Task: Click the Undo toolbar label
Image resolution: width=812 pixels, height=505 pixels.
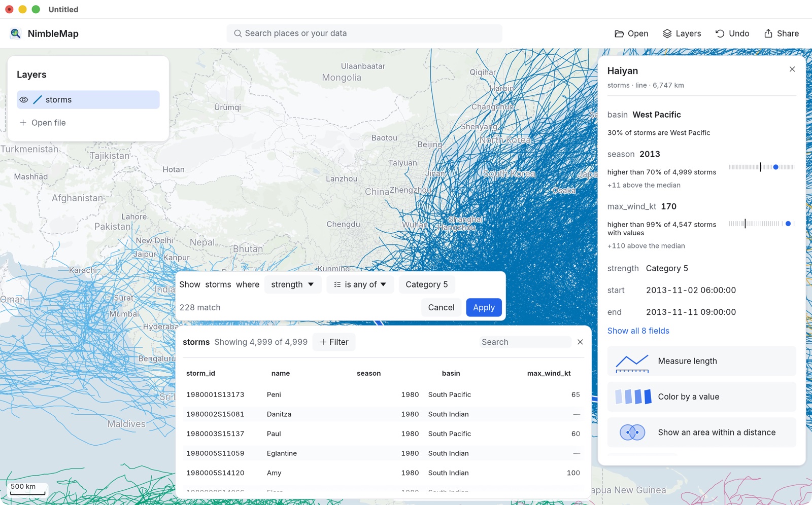Action: (739, 33)
